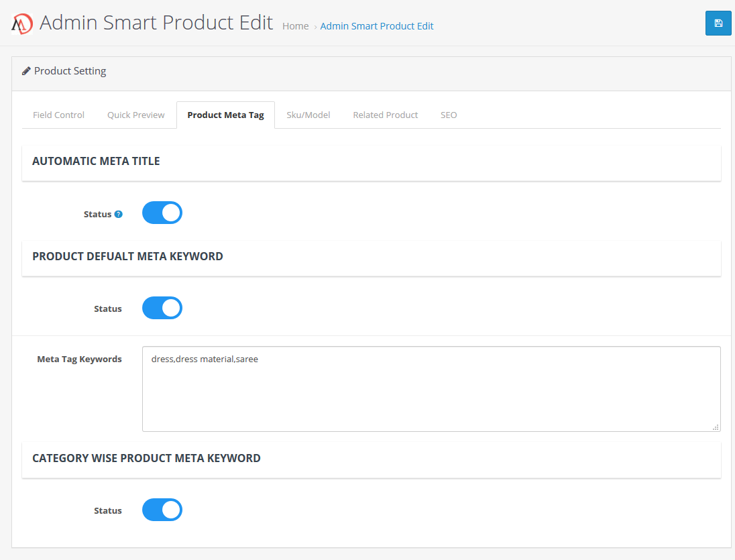Click the PRODUCT DEFUALT META KEYWORD heading

[x=127, y=256]
